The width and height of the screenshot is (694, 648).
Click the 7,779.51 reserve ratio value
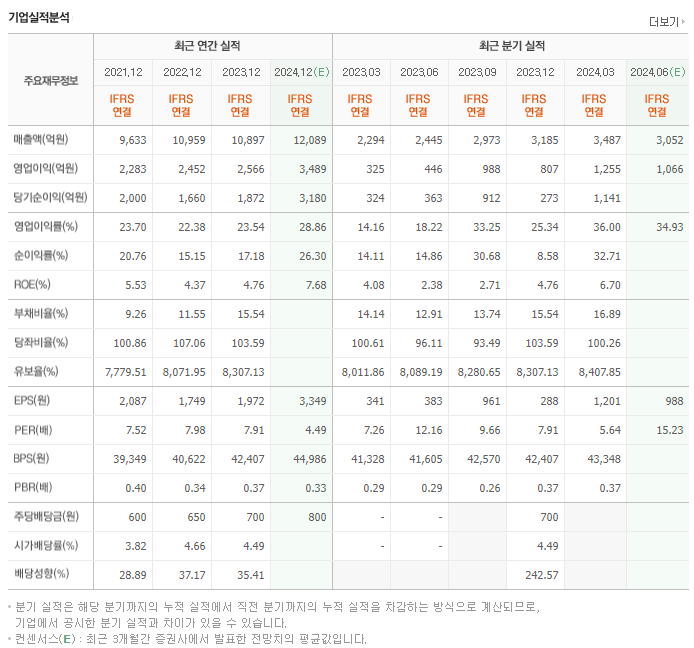(126, 372)
